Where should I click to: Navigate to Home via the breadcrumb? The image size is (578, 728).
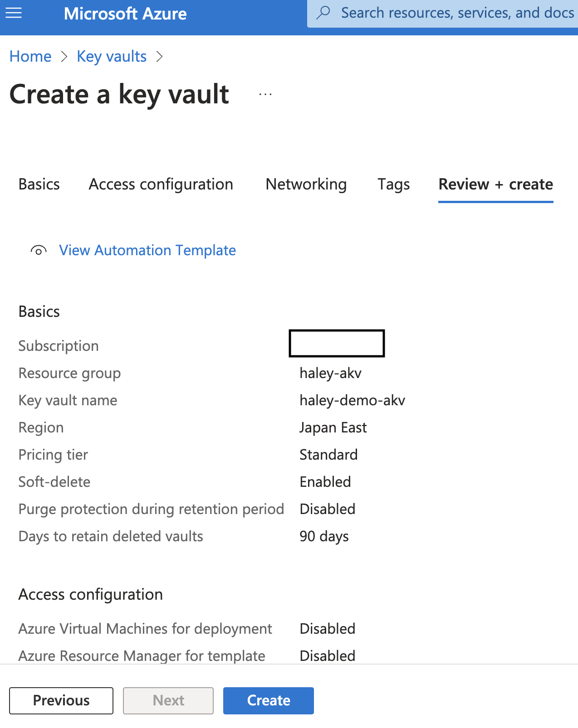30,56
